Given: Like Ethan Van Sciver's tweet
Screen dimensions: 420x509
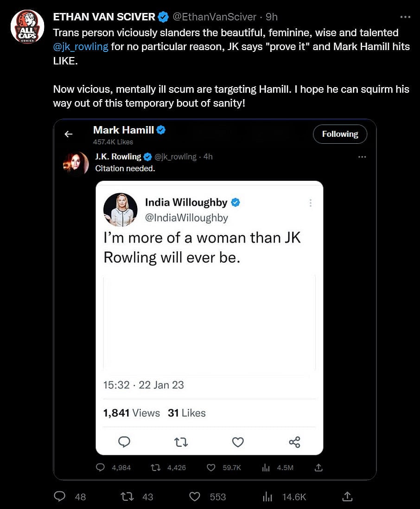Looking at the screenshot, I should (194, 496).
